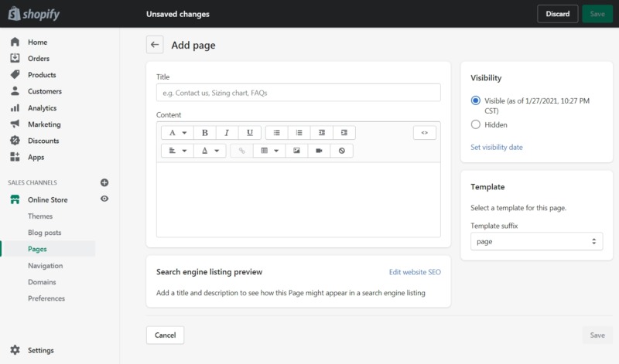Click the underline formatting button
This screenshot has height=364, width=619.
pyautogui.click(x=250, y=133)
